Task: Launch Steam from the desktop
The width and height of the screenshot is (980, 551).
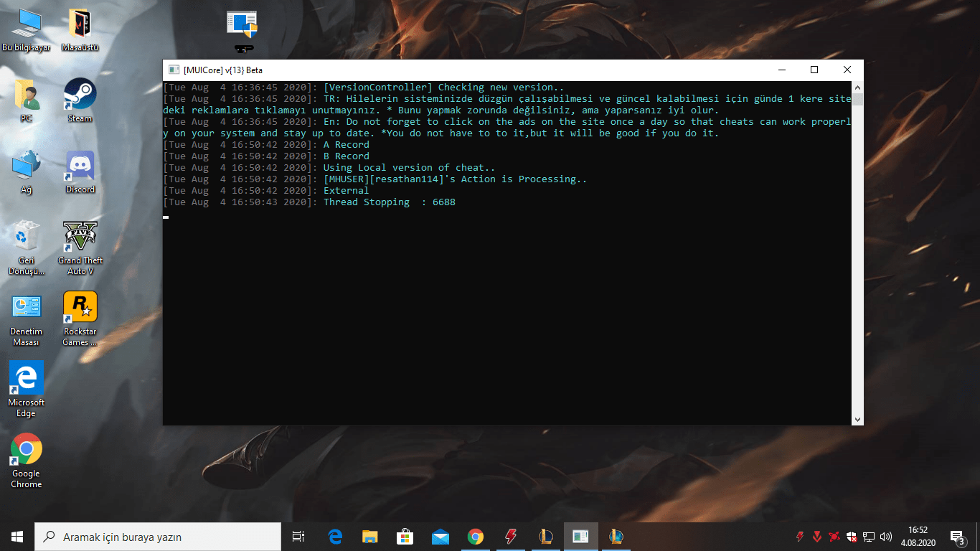Action: [80, 101]
